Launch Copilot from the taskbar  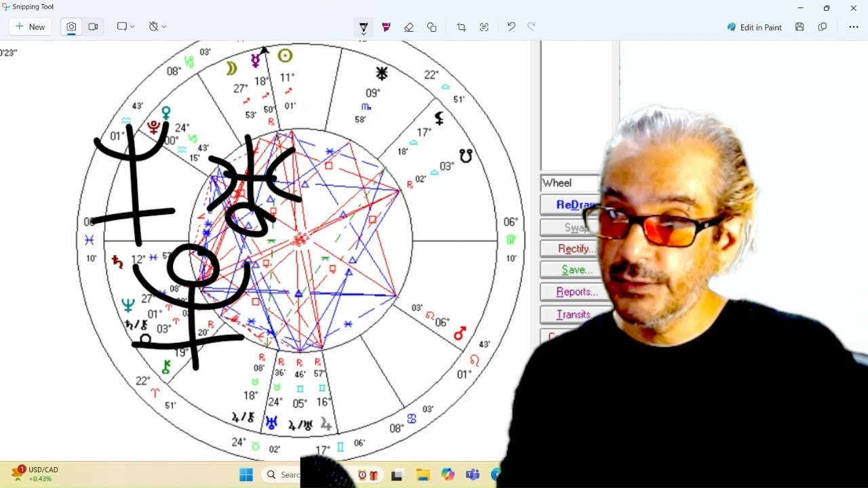tap(448, 474)
